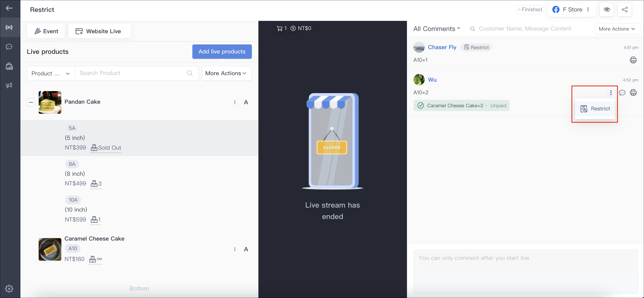Open the megaphone promotions sidebar icon
Viewport: 644px width, 298px height.
point(9,85)
